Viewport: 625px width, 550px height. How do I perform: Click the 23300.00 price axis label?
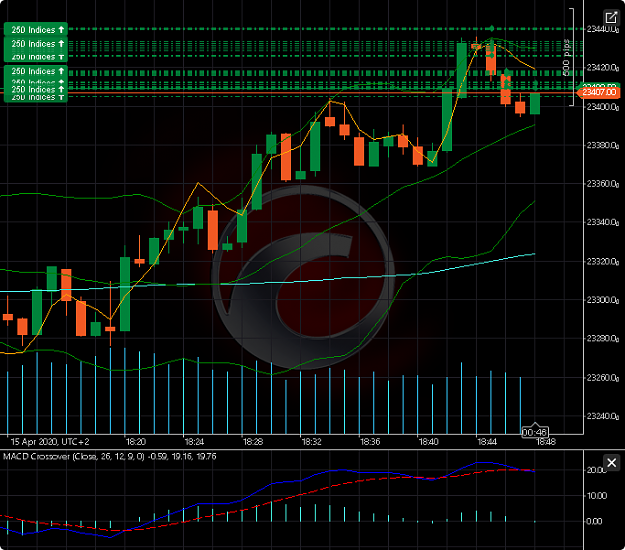[602, 300]
